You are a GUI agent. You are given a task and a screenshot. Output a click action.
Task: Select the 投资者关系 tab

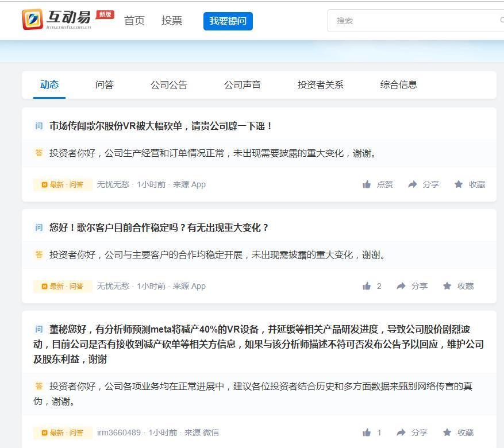click(320, 84)
